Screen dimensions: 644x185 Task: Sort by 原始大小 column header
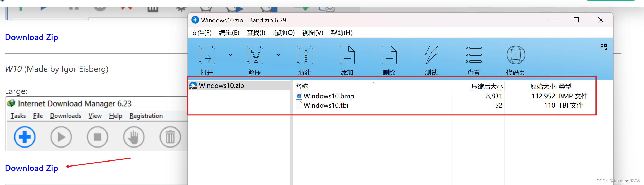coord(543,86)
